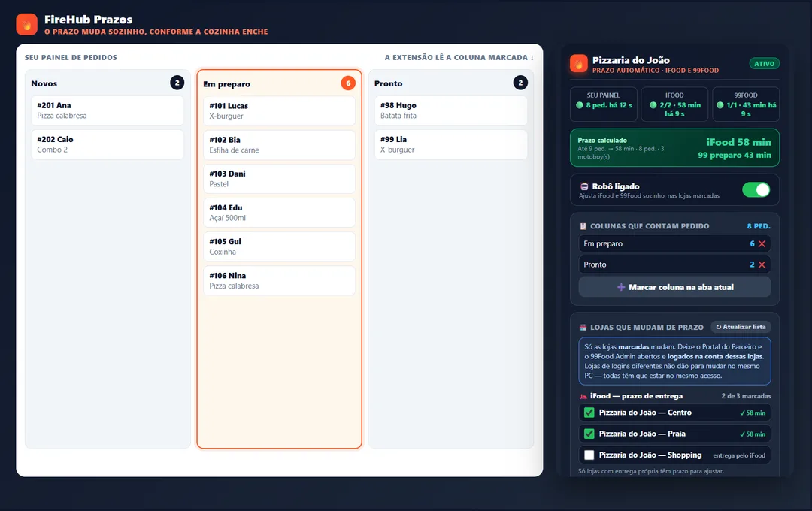Remove the Em preparo column with X

762,243
